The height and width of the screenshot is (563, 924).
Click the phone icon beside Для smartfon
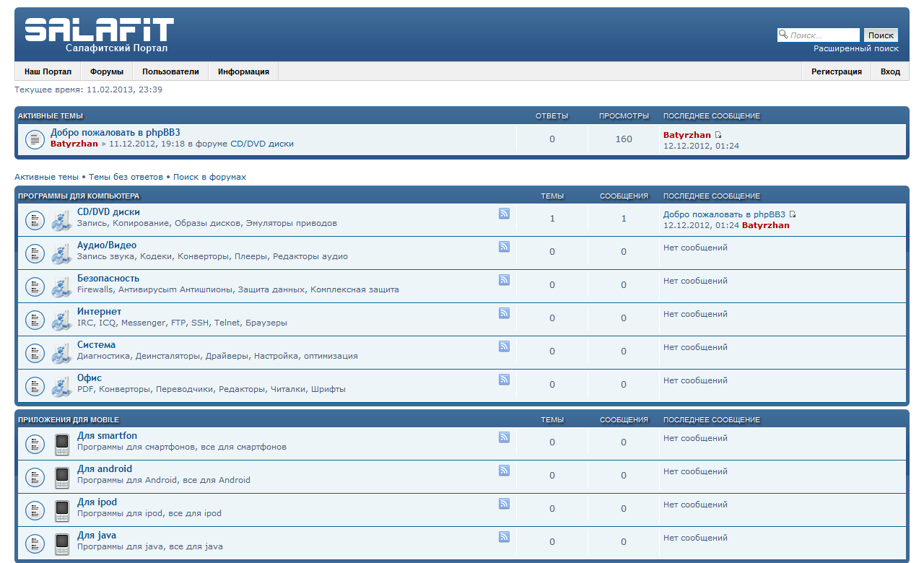coord(62,443)
